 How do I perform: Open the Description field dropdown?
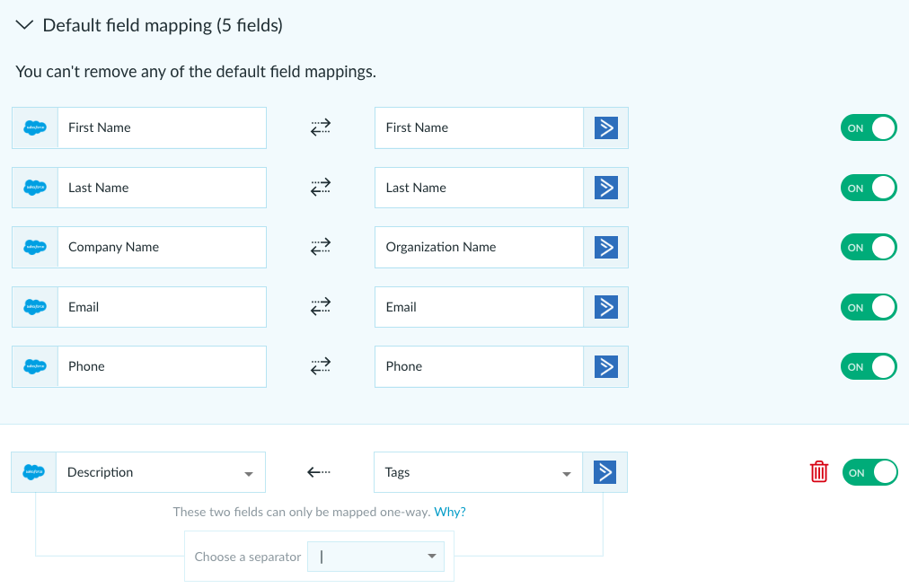point(161,472)
